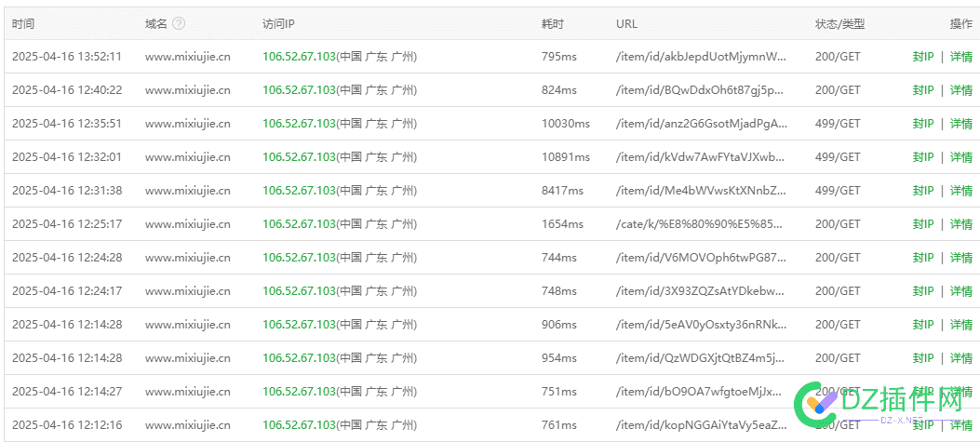The image size is (980, 442).
Task: Open 详情 for the 10891ms request
Action: [961, 157]
